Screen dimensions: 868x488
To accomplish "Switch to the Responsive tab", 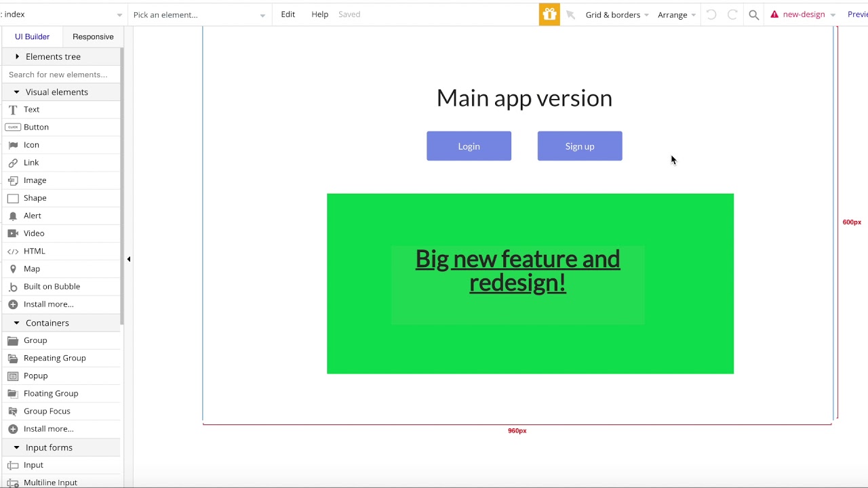I will coord(93,37).
